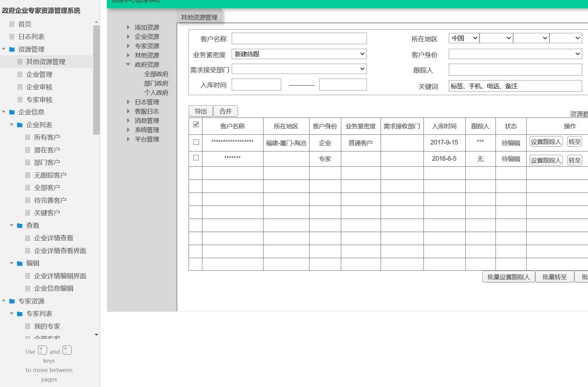Click the 导出 button above the table
Screen dimensions: 588x387
200,111
